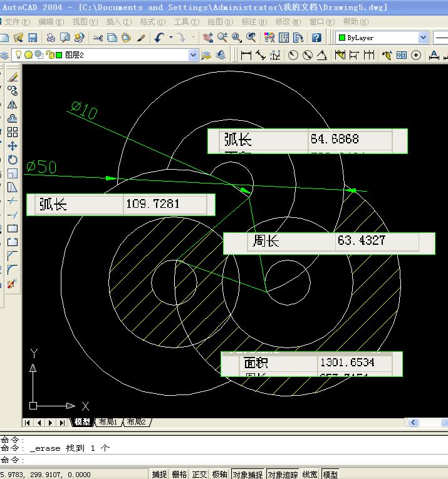Toggle 模型 model space button

coord(330,474)
